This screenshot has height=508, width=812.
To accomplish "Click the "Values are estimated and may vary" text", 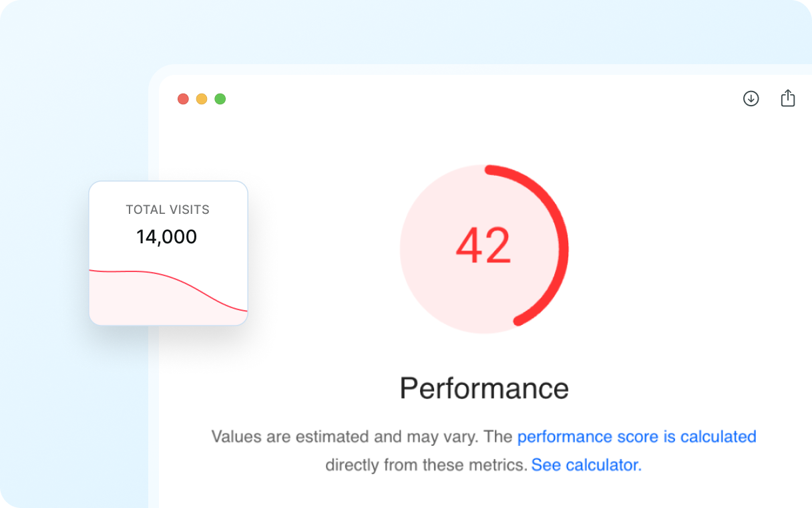I will pos(344,436).
